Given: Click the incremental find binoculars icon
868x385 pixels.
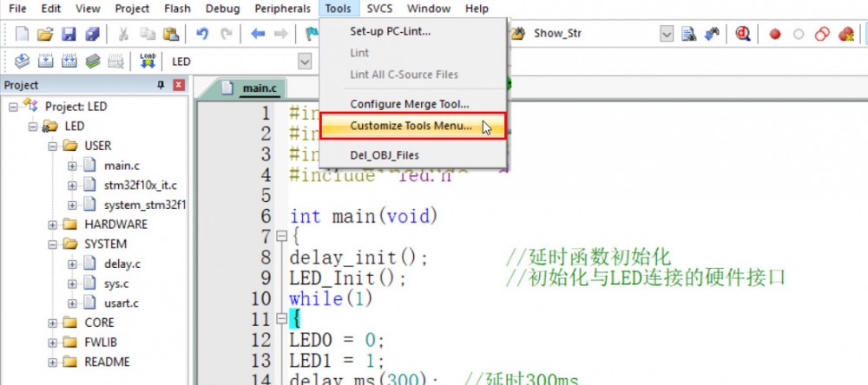Looking at the screenshot, I should (x=712, y=34).
